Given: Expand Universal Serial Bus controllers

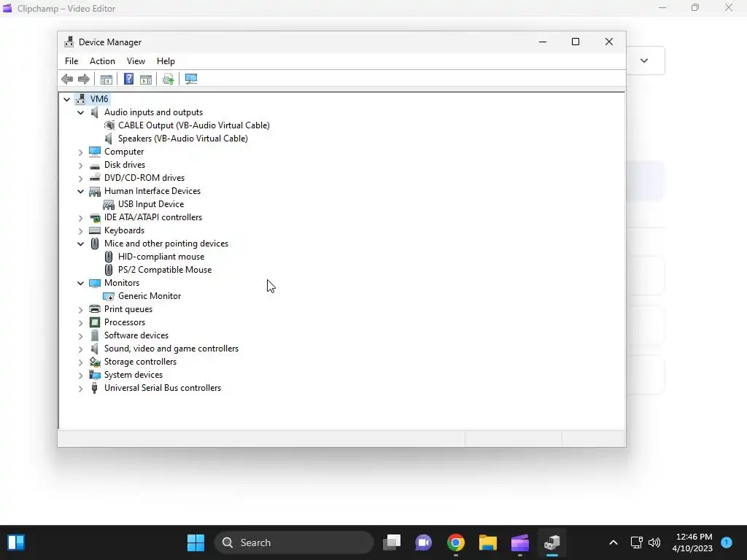Looking at the screenshot, I should pos(80,389).
